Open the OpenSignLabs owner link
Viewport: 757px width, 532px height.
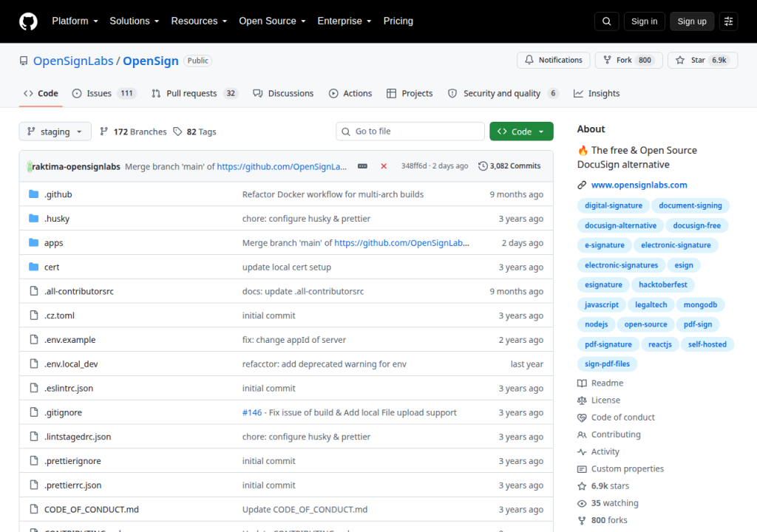click(x=73, y=61)
